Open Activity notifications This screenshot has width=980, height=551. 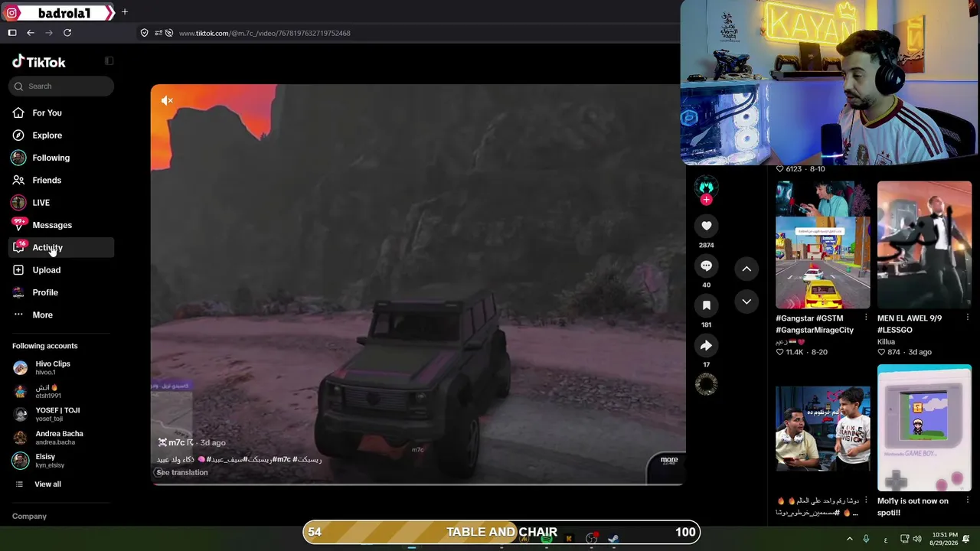[x=61, y=247]
